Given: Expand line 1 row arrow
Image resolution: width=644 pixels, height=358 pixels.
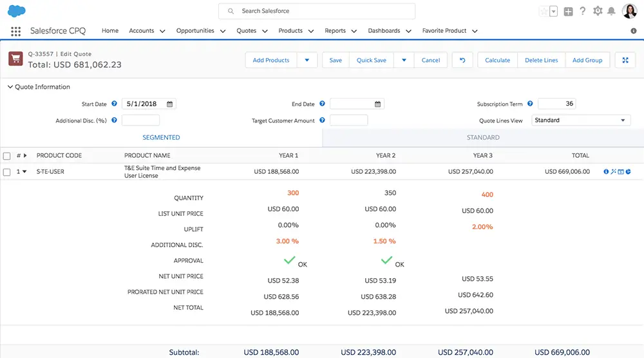Looking at the screenshot, I should pos(24,172).
